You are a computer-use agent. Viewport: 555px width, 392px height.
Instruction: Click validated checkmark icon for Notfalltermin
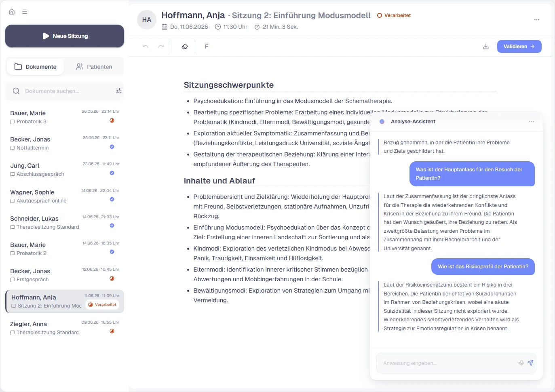(x=112, y=147)
